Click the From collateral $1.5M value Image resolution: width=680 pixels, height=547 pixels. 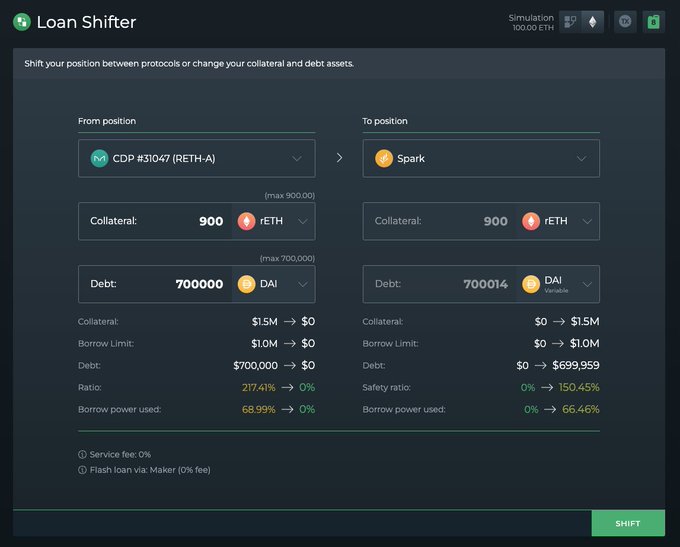tap(265, 321)
